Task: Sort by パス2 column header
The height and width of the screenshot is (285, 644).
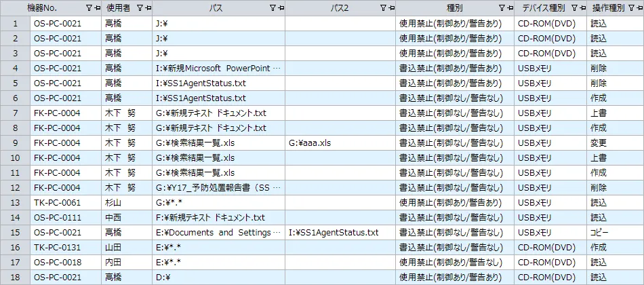Action: coord(339,8)
